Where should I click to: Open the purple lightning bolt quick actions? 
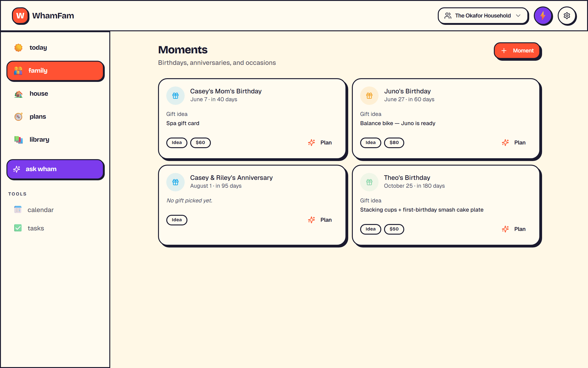point(543,16)
